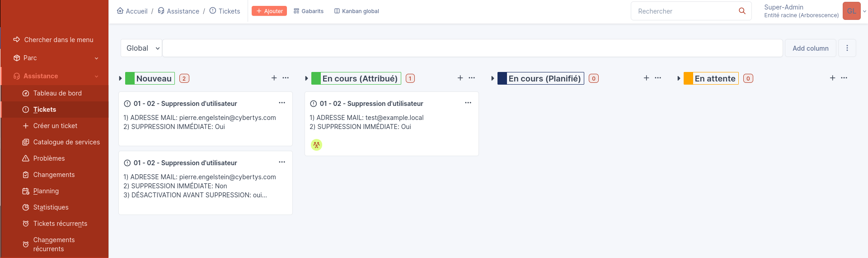Click the kanban options vertical dots button

[x=847, y=48]
